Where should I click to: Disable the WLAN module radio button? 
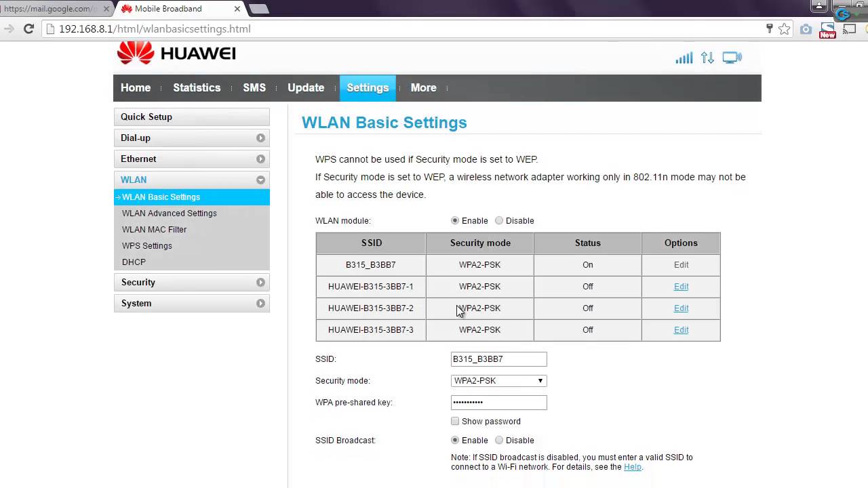pos(499,220)
